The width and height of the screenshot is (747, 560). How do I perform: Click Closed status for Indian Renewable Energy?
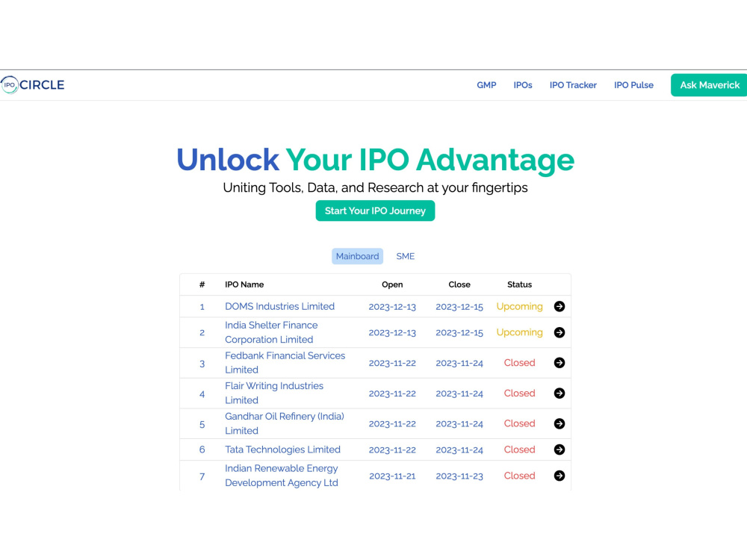[x=519, y=476]
